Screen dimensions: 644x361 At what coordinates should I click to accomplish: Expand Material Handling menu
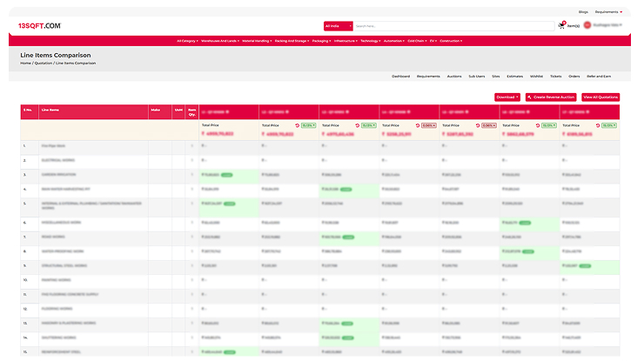click(x=257, y=41)
